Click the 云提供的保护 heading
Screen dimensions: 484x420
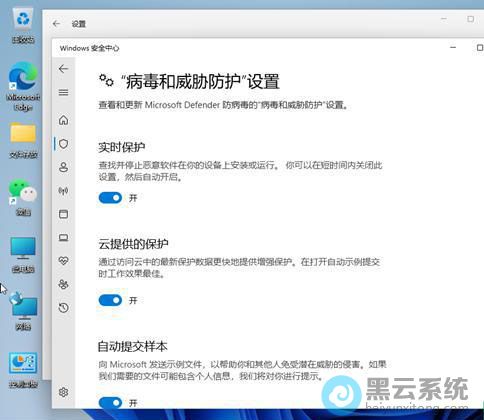[x=133, y=244]
